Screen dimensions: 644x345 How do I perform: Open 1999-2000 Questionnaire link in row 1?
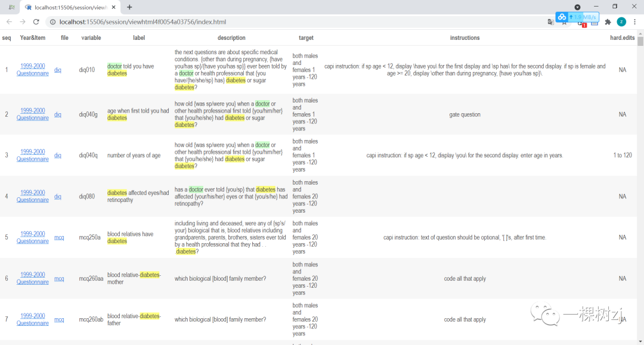click(x=32, y=70)
